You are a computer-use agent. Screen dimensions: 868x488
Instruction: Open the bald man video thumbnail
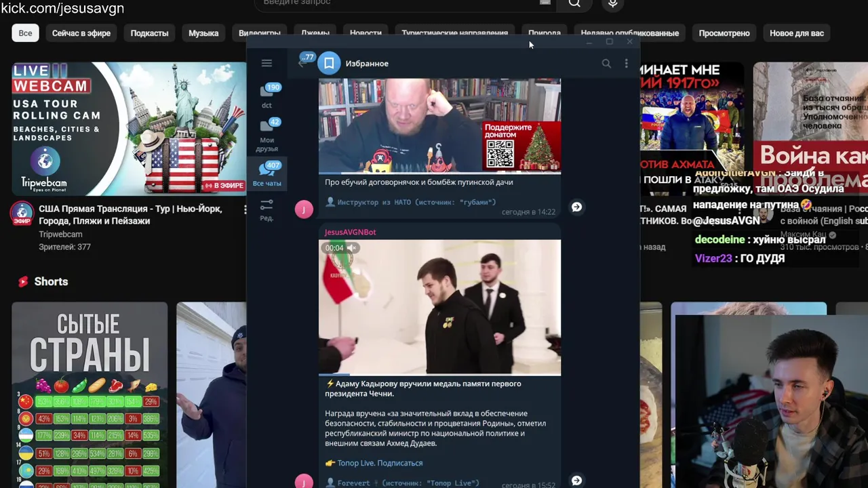coord(439,125)
